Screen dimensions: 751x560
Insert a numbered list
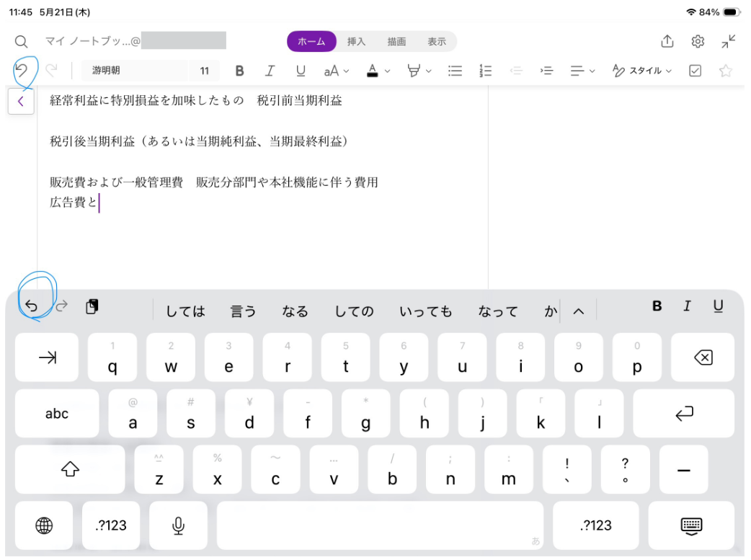click(x=485, y=71)
